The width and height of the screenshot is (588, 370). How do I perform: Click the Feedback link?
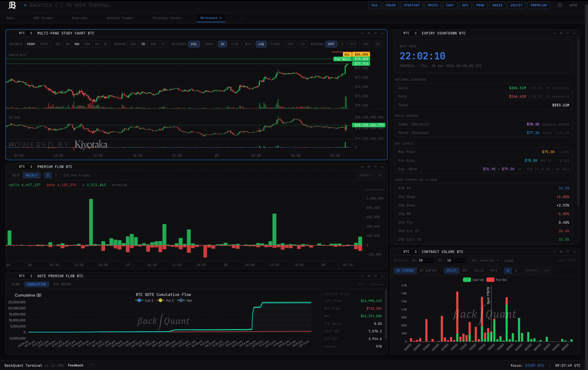pyautogui.click(x=75, y=365)
